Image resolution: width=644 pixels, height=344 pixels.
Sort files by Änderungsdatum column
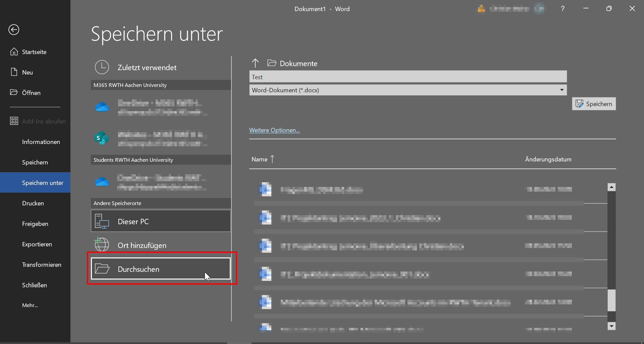[x=548, y=159]
